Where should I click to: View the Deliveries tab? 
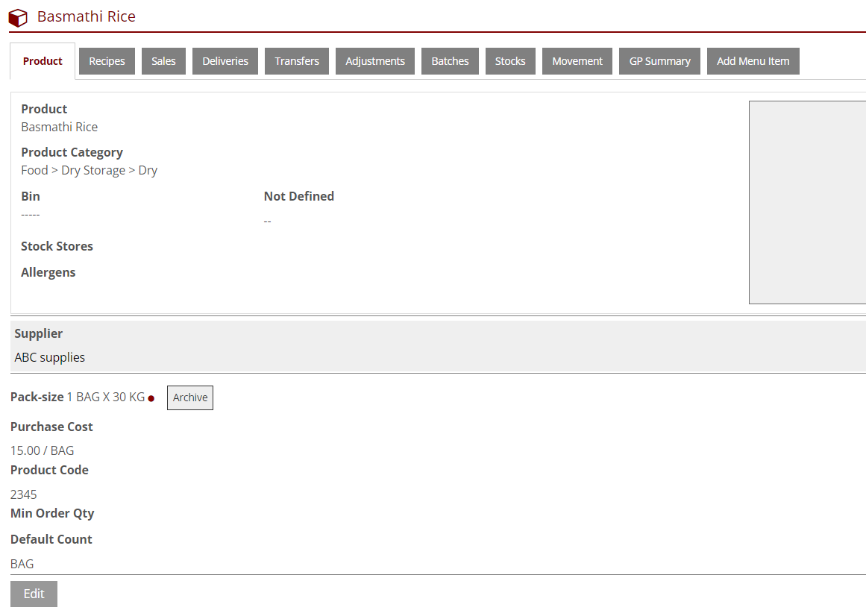tap(225, 61)
